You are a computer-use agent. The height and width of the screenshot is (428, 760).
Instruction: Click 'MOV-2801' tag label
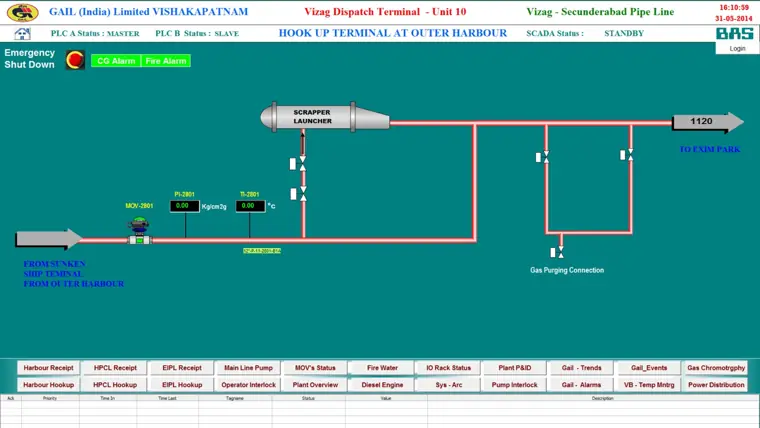139,206
